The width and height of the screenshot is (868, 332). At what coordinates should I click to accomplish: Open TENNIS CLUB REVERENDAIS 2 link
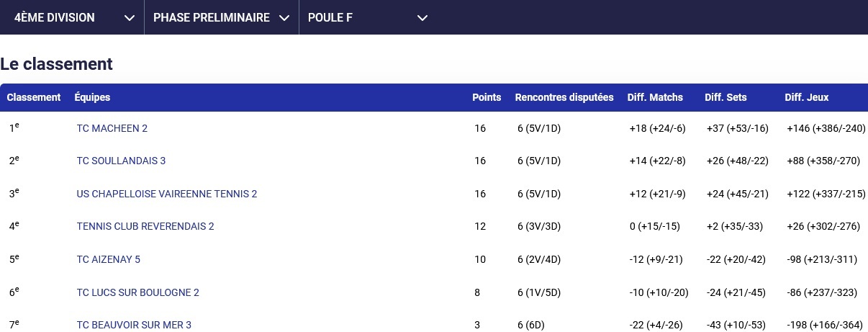click(145, 226)
